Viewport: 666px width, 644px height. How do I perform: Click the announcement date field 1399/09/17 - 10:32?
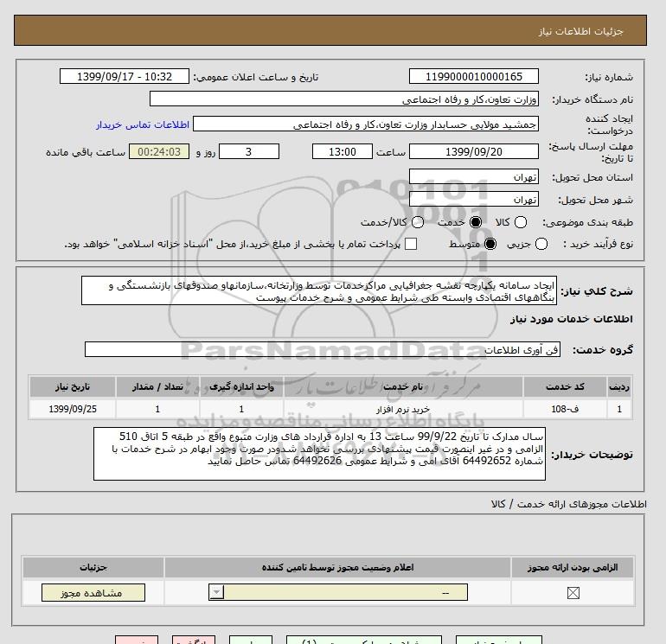pyautogui.click(x=125, y=77)
